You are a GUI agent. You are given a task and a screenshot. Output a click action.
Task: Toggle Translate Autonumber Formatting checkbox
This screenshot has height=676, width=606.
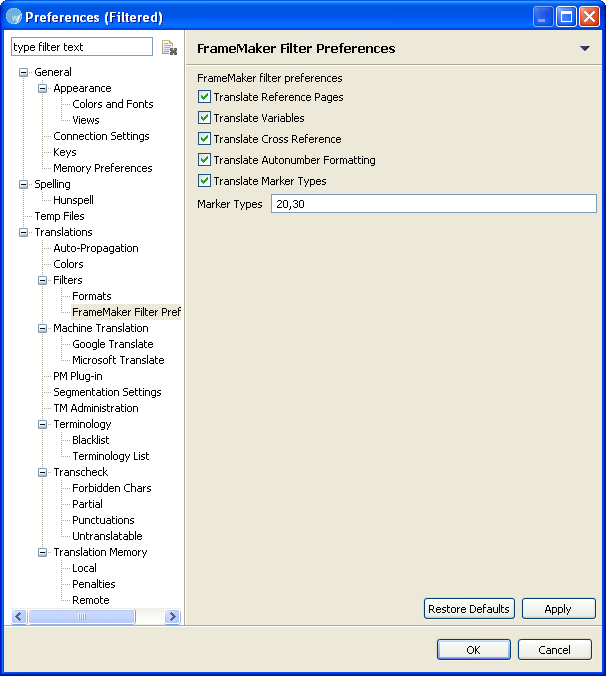204,160
